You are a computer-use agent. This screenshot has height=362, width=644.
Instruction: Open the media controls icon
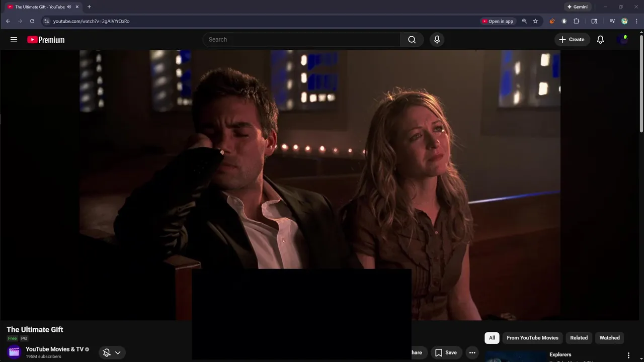pos(612,21)
